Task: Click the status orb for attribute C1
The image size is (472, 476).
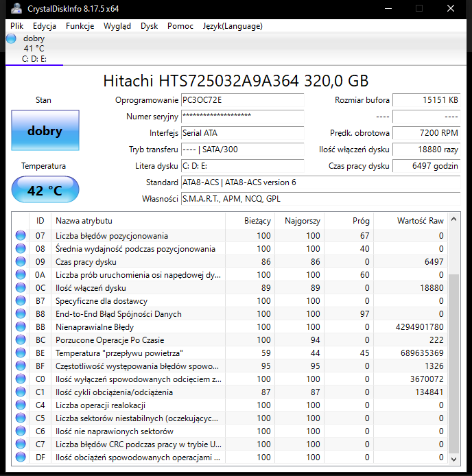Action: [x=21, y=392]
